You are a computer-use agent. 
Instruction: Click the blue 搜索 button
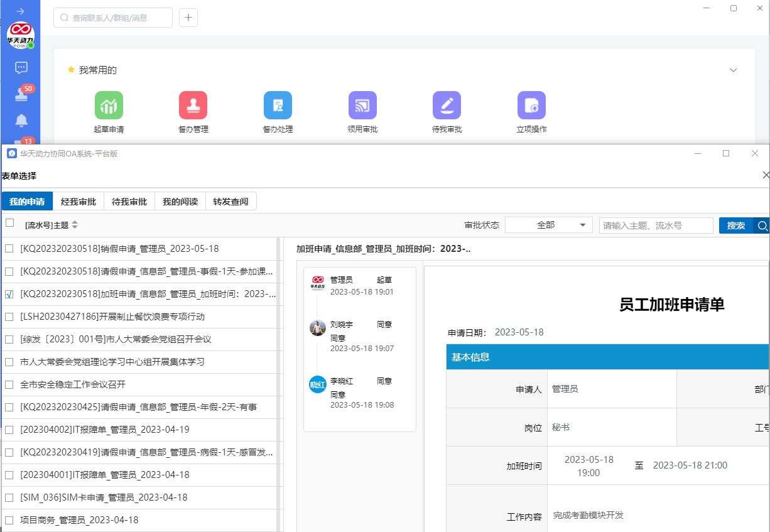[x=735, y=225]
